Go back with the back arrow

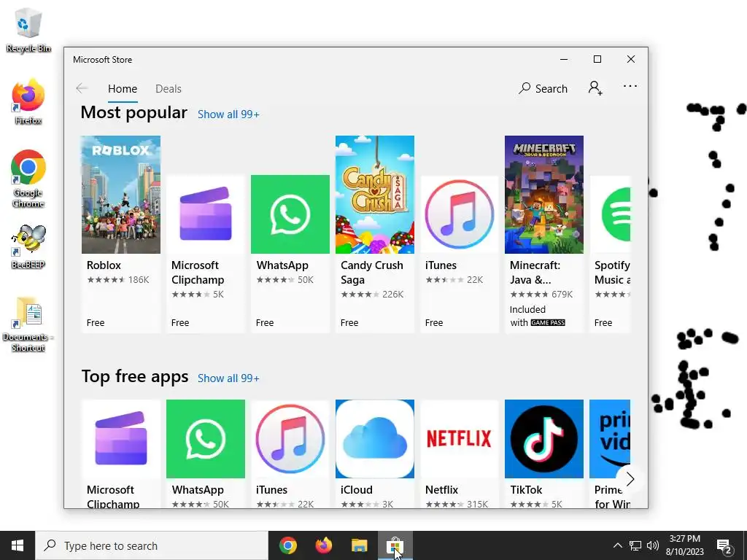(x=82, y=88)
